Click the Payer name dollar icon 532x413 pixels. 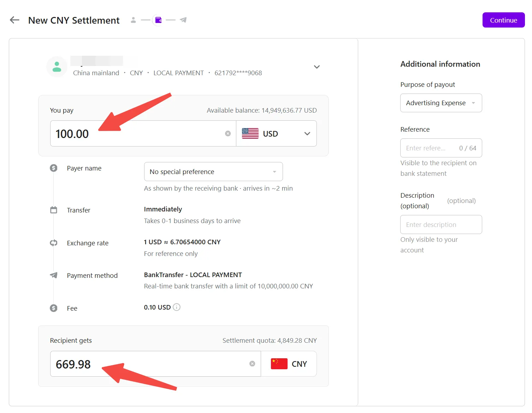pos(54,168)
